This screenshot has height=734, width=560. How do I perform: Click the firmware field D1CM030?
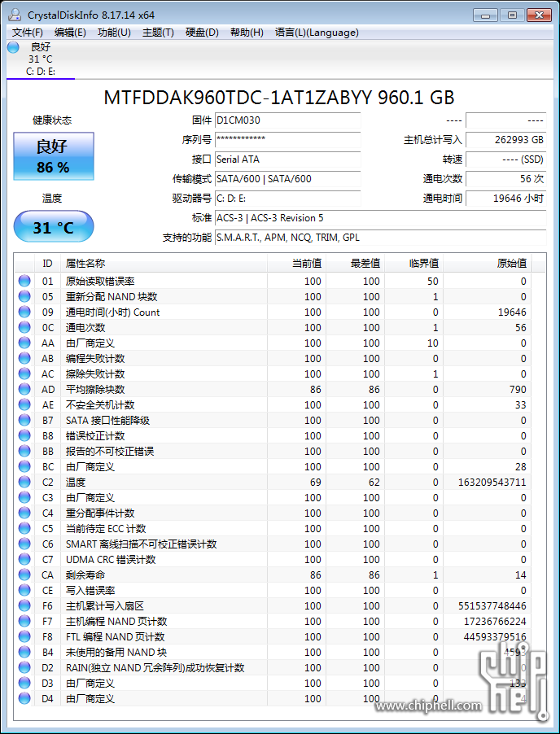pyautogui.click(x=288, y=120)
